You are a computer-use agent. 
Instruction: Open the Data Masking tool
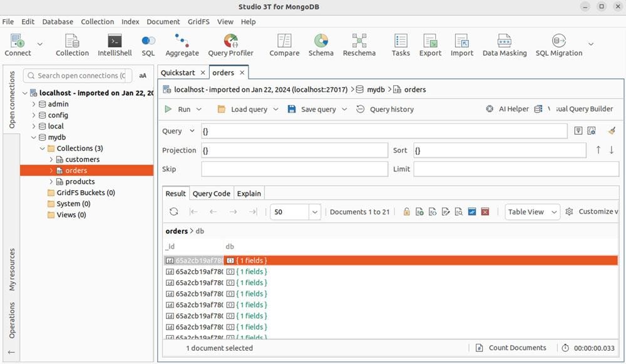pyautogui.click(x=504, y=45)
